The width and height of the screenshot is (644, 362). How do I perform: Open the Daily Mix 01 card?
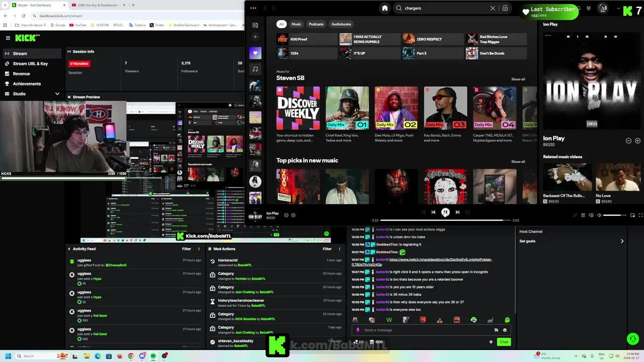tap(347, 115)
